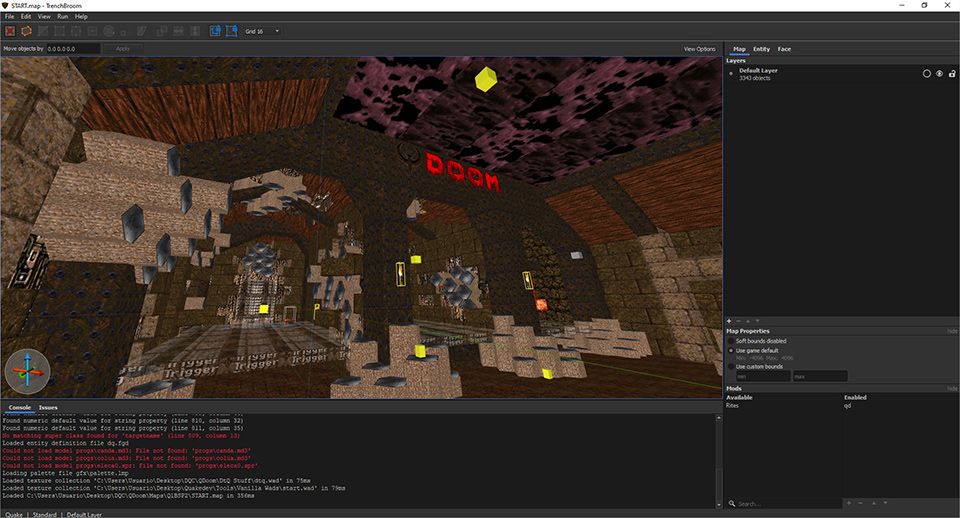The image size is (960, 518).
Task: Select the Rites mod in Available list
Action: pos(732,406)
